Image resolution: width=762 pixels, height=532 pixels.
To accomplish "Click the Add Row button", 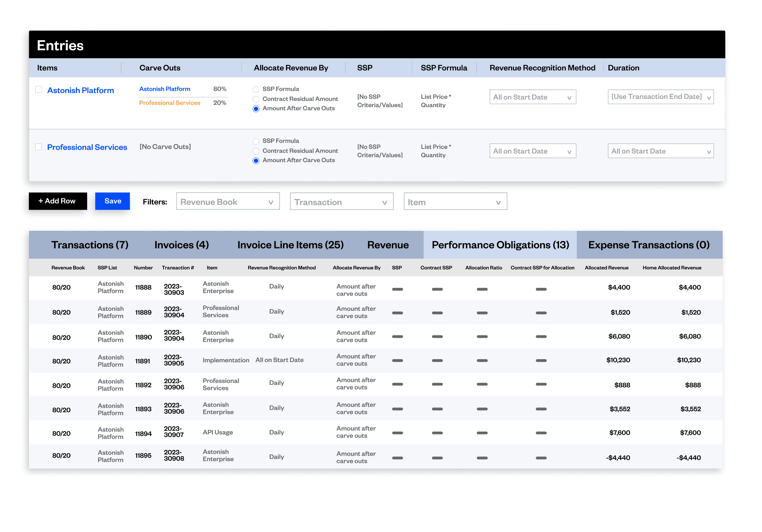I will pyautogui.click(x=58, y=201).
